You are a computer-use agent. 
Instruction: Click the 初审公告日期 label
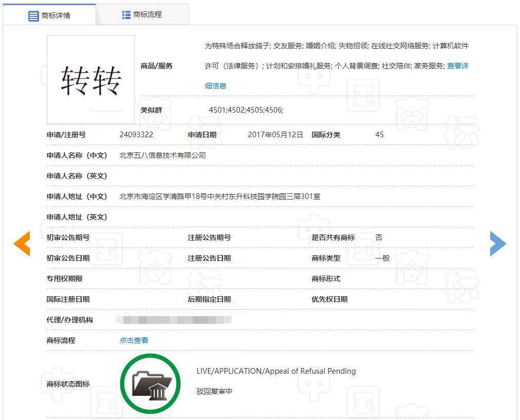point(68,258)
